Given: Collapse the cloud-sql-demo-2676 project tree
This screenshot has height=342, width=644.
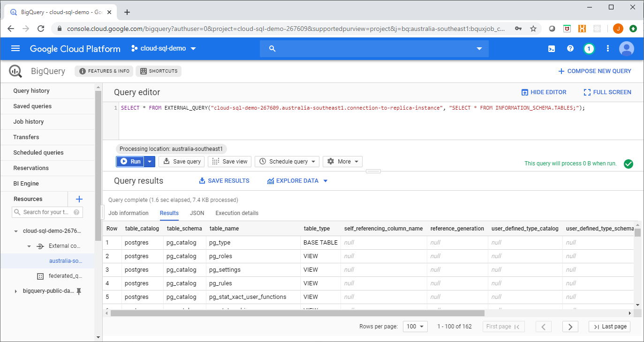Looking at the screenshot, I should (x=16, y=231).
